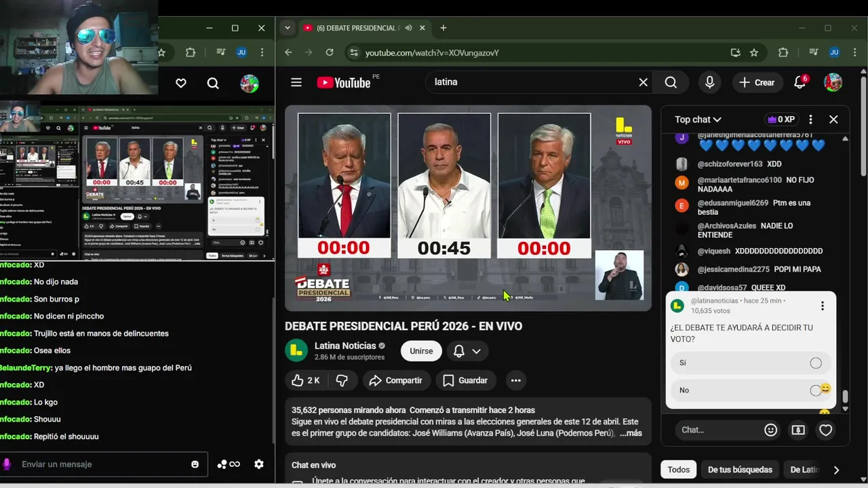Run search with the magnifier button
The image size is (868, 488).
[x=671, y=82]
